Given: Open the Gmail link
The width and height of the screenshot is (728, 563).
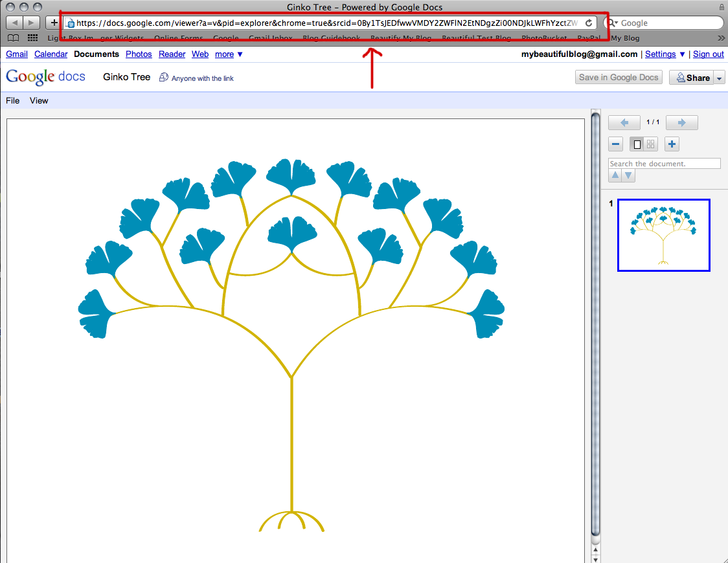Looking at the screenshot, I should 16,54.
